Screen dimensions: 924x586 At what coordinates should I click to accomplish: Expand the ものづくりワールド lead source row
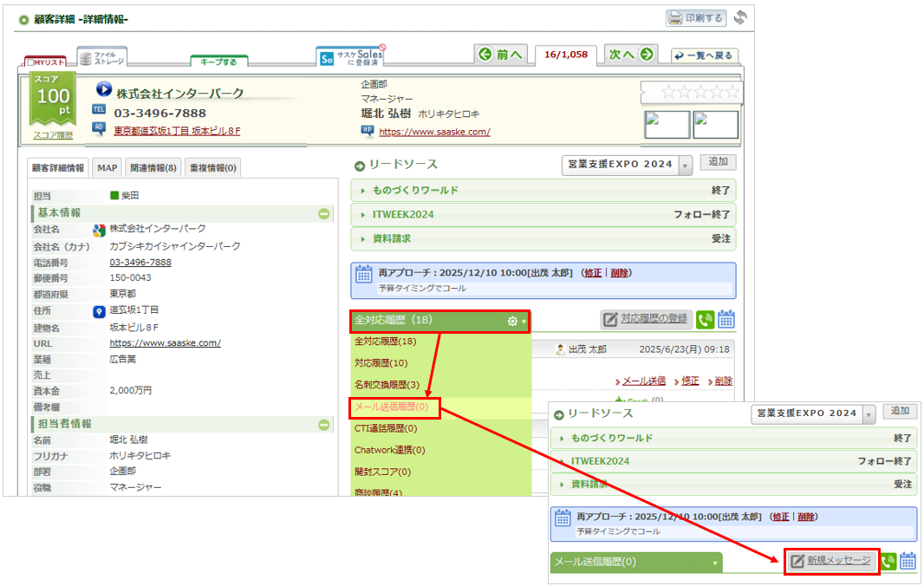tap(543, 191)
